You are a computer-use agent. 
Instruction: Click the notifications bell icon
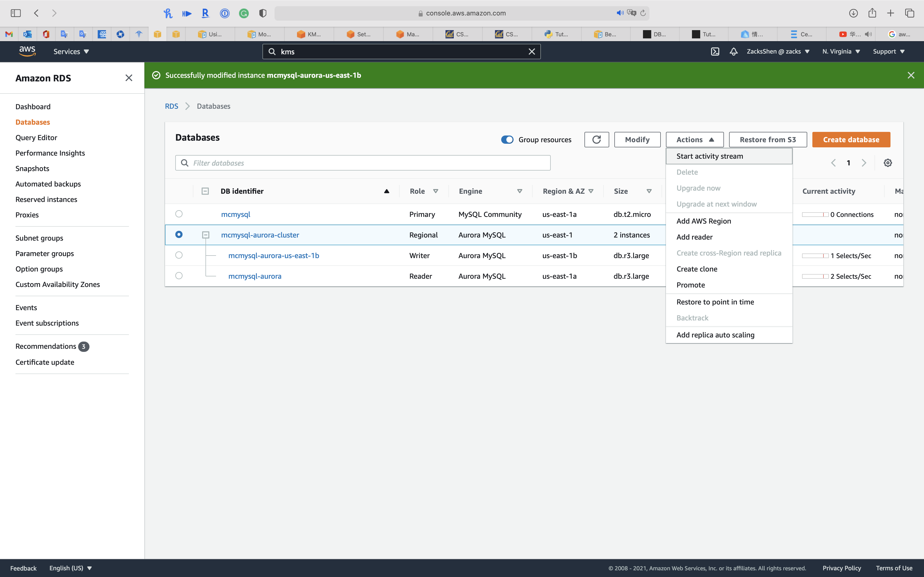click(x=733, y=52)
